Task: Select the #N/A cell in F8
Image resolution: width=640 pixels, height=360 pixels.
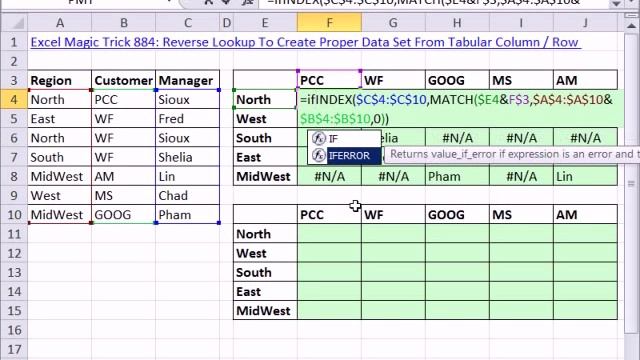Action: (x=329, y=176)
